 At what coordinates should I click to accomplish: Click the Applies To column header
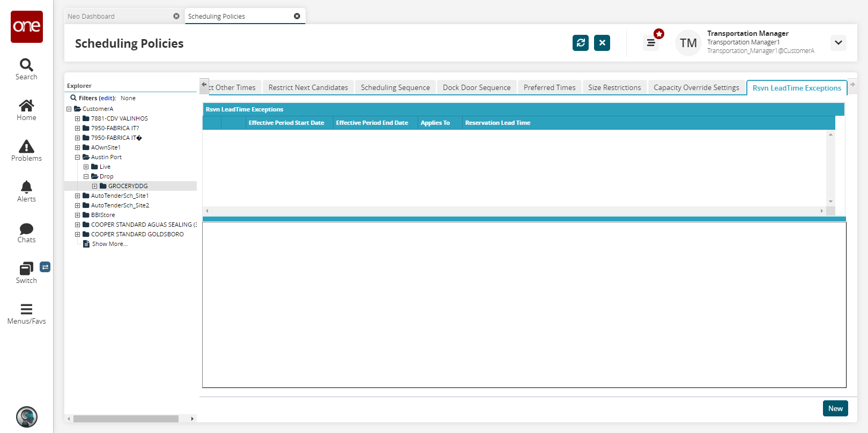[x=440, y=123]
